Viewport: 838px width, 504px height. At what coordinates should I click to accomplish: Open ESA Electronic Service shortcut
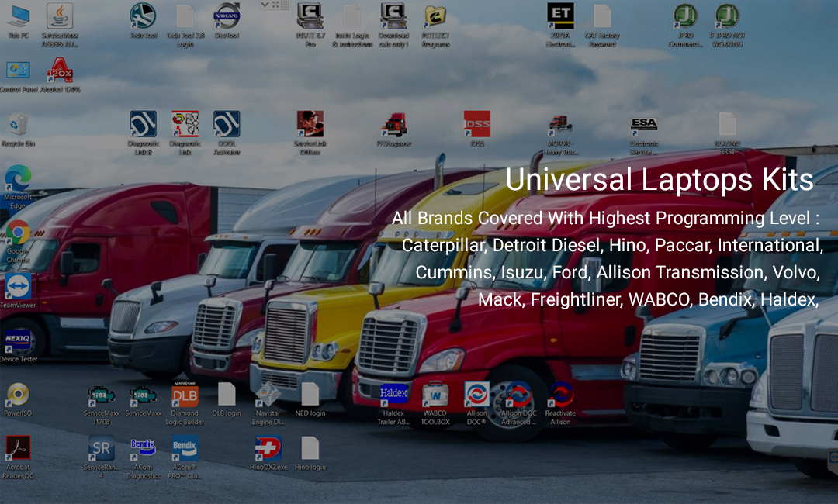(644, 135)
